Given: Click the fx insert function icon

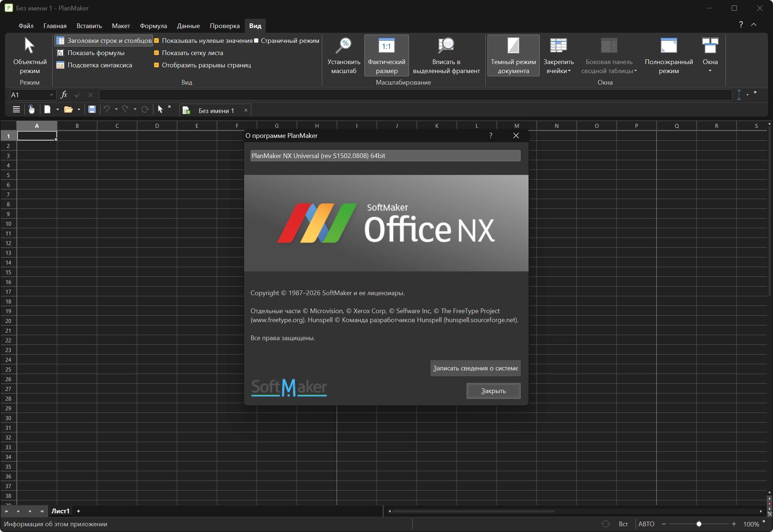Looking at the screenshot, I should point(64,95).
